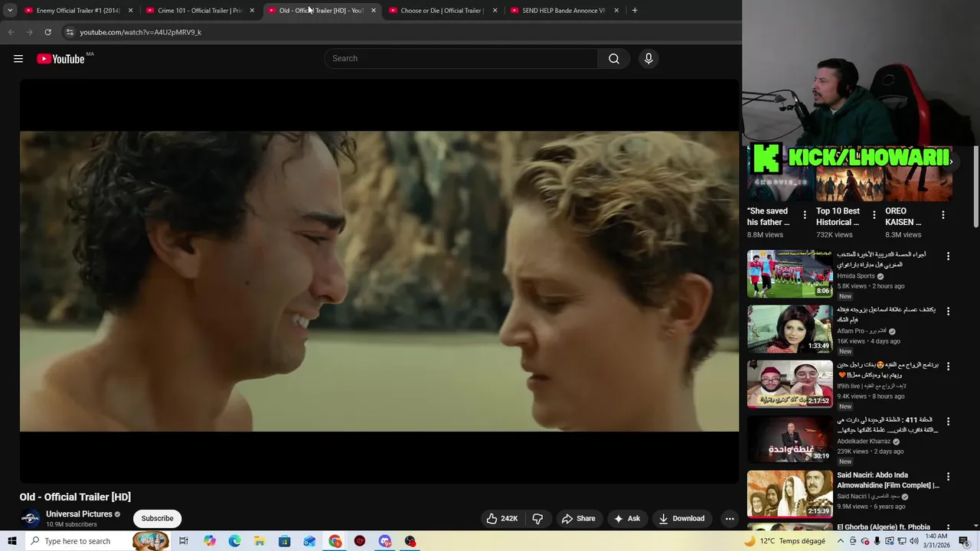Open the 2:17:52 live marriage video thumbnail
This screenshot has width=980, height=551.
click(789, 383)
